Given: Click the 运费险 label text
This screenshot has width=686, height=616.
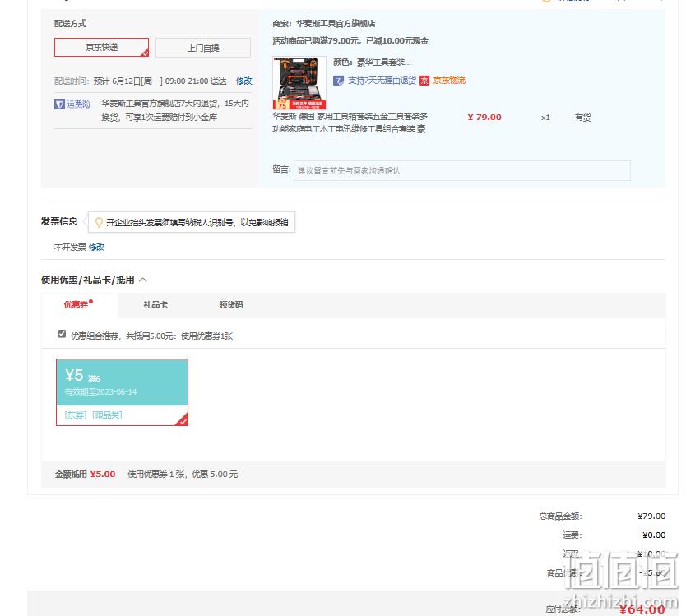Looking at the screenshot, I should tap(78, 104).
